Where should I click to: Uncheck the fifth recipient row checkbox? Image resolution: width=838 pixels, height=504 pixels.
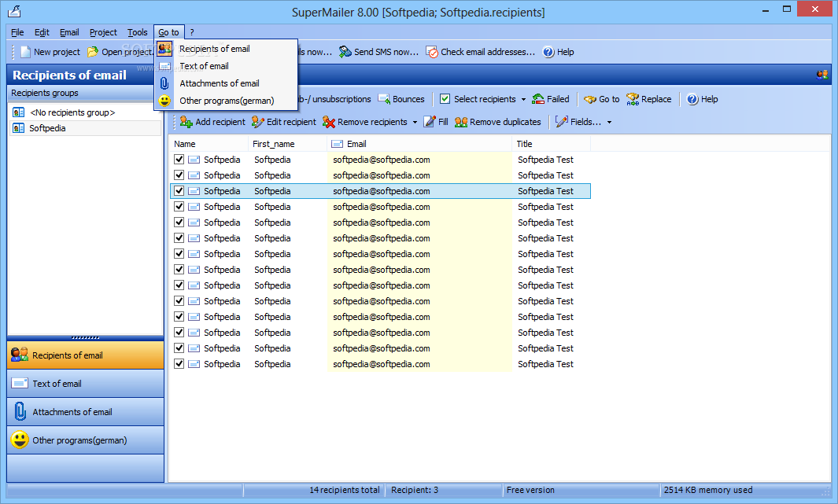coord(179,222)
